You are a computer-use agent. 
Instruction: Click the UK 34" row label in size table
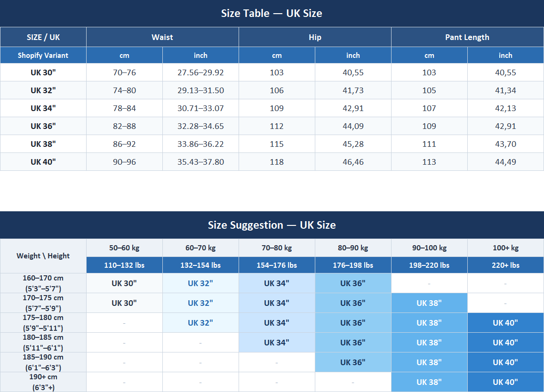[x=43, y=108]
